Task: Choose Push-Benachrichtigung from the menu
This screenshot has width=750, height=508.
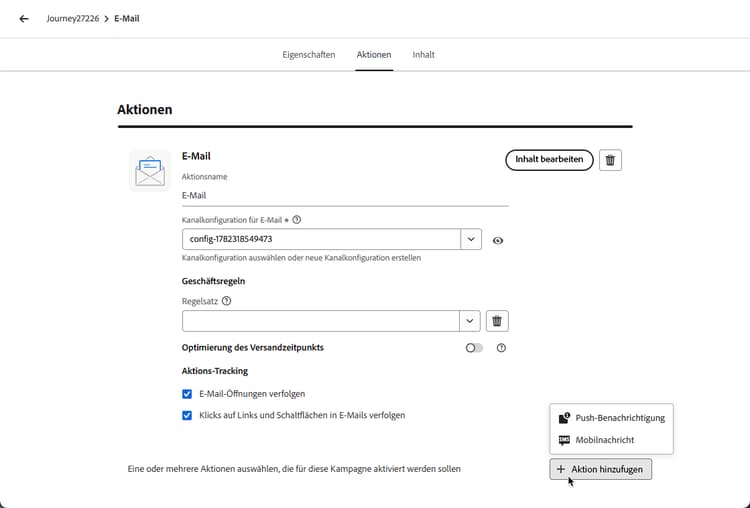Action: tap(612, 418)
